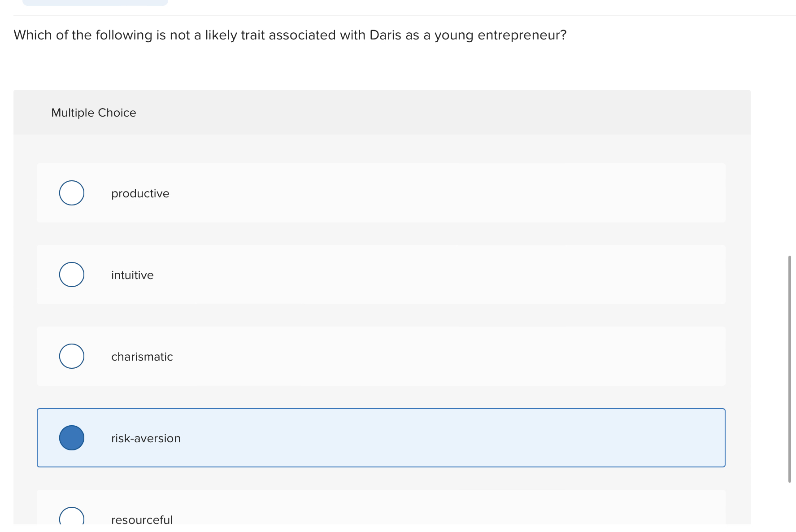This screenshot has width=796, height=532.
Task: Click the "risk-aversion" label text
Action: [145, 438]
